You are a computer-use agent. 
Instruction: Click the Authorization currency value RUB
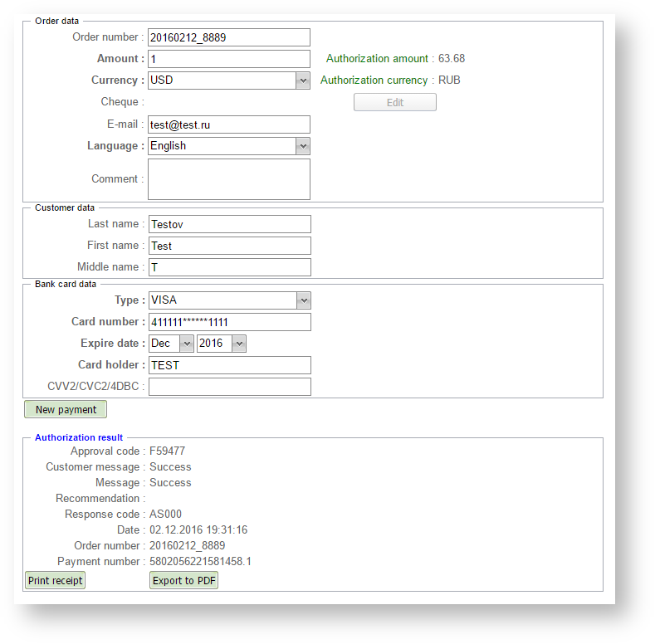coord(449,80)
